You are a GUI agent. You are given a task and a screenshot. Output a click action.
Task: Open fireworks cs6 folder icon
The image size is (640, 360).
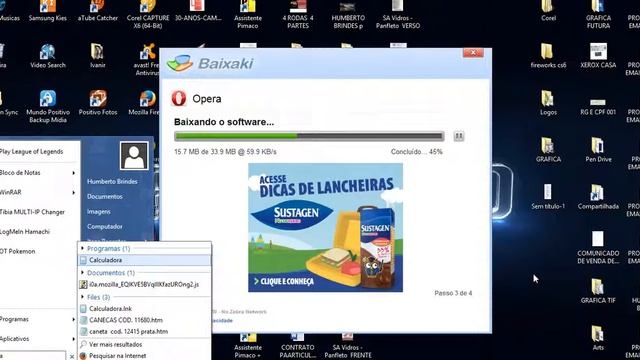point(548,56)
